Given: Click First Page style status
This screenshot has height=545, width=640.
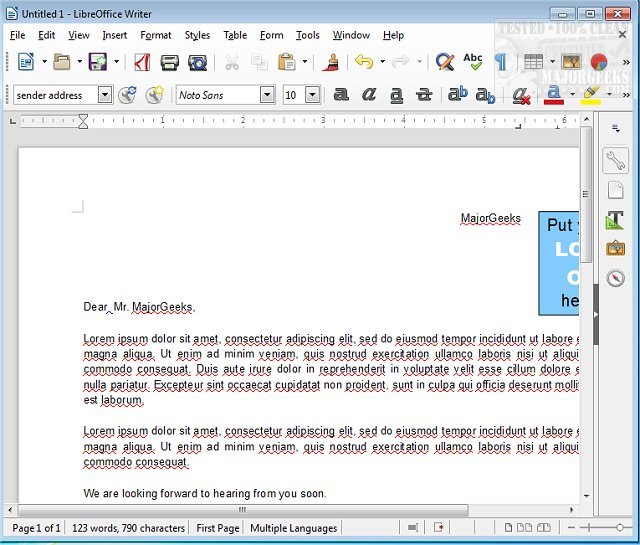Looking at the screenshot, I should (218, 528).
